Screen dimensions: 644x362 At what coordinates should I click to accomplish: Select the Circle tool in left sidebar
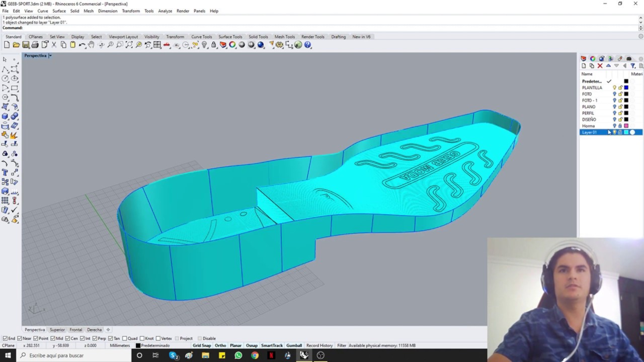(x=5, y=78)
